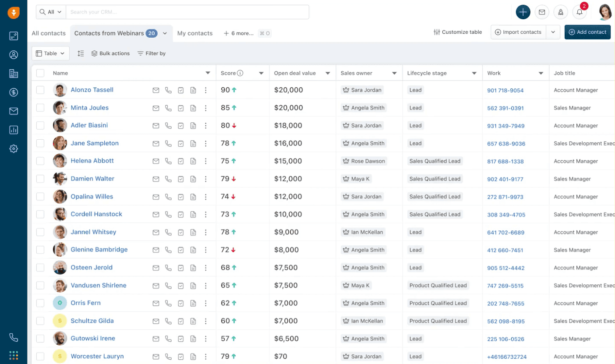Dial work number 901 718-9054

[x=505, y=90]
